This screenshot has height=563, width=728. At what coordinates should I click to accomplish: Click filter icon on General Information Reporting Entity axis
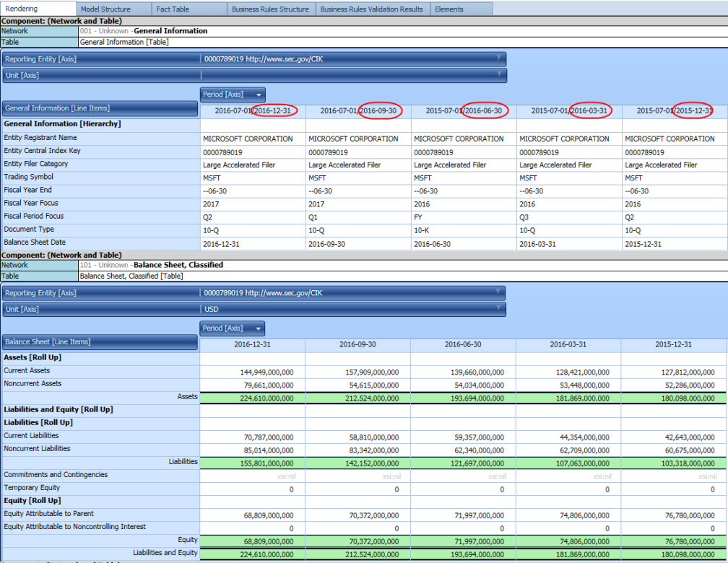coord(498,58)
